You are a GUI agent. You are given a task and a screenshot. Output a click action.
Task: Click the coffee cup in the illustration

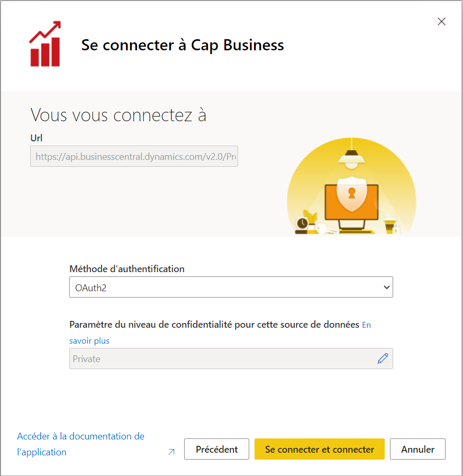click(x=389, y=226)
